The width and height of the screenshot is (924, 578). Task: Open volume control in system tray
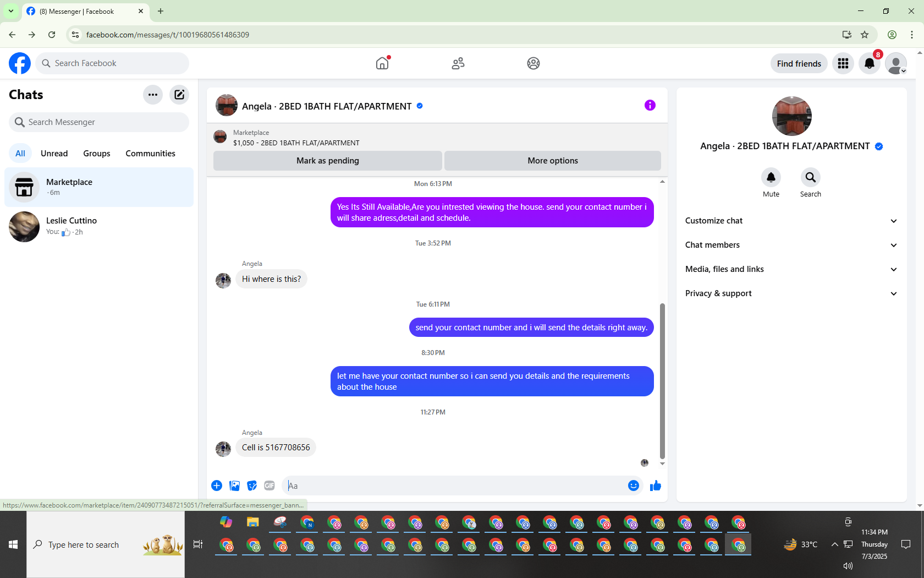pos(848,566)
